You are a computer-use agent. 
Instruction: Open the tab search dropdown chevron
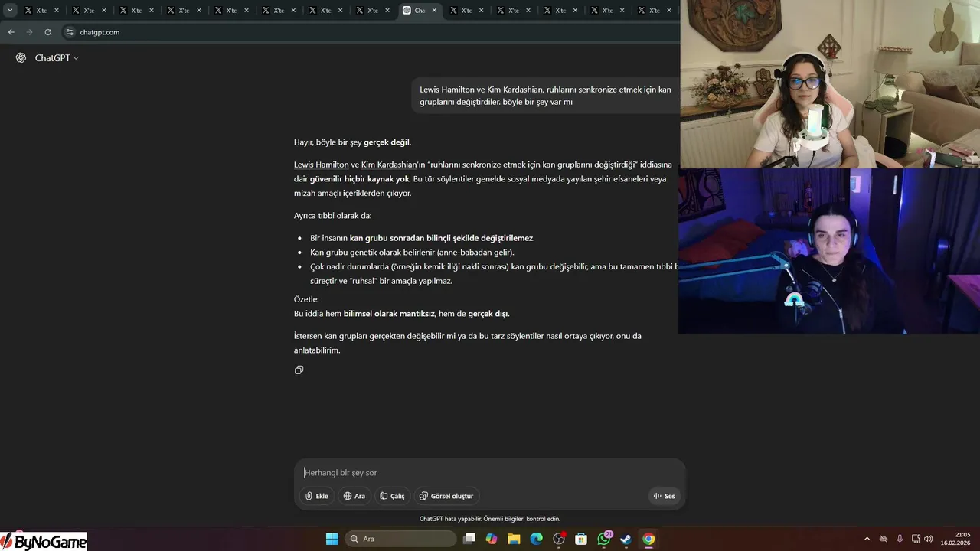point(10,11)
